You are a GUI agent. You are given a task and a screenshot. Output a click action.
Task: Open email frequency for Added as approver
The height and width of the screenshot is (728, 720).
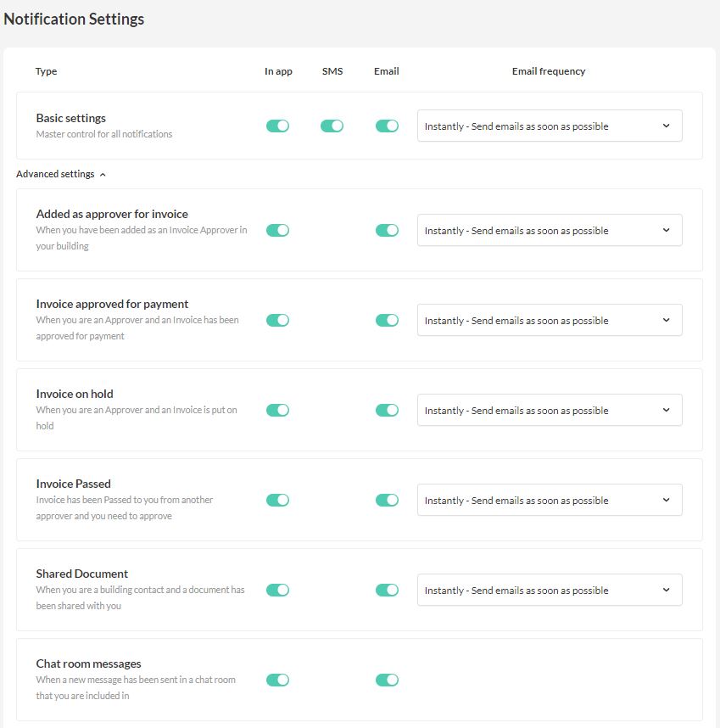pyautogui.click(x=550, y=230)
